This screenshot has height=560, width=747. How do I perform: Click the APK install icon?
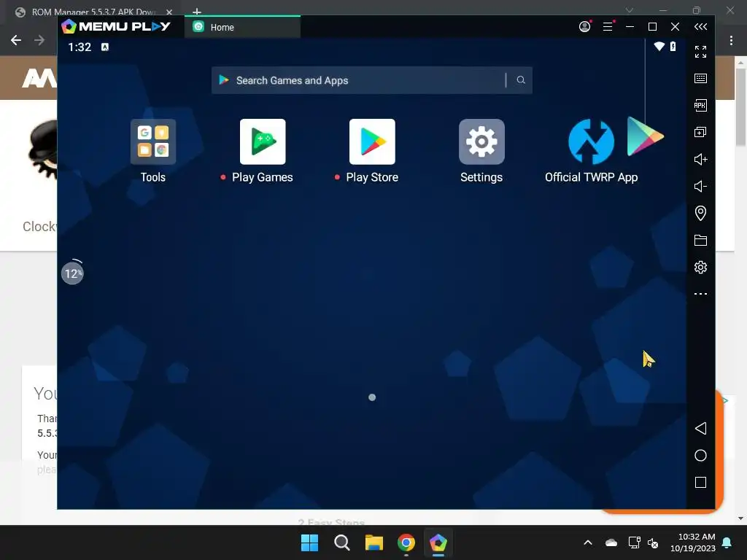tap(700, 105)
